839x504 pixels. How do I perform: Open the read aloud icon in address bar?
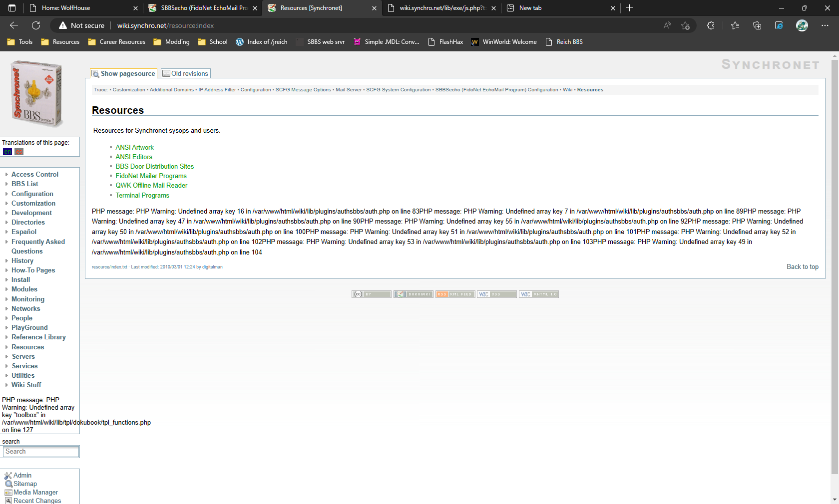[x=667, y=25]
